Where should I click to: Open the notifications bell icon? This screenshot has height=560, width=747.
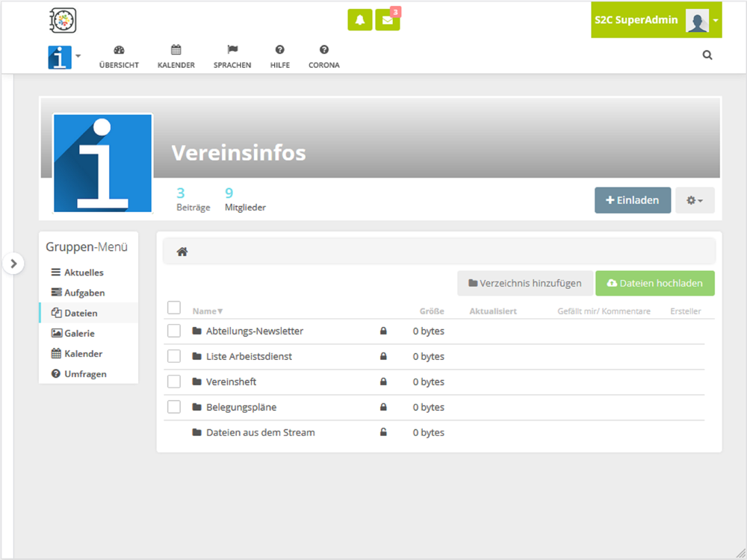coord(360,20)
